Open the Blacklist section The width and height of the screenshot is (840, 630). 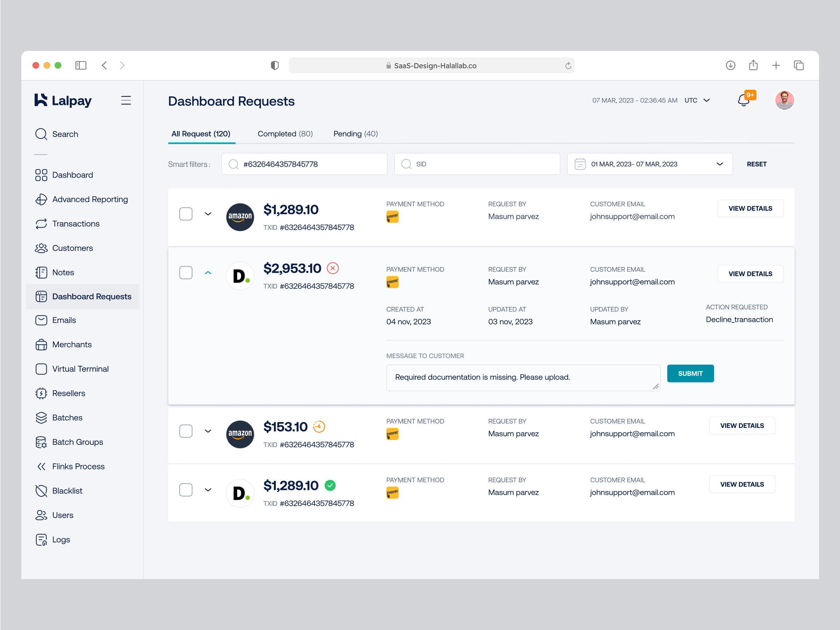67,491
